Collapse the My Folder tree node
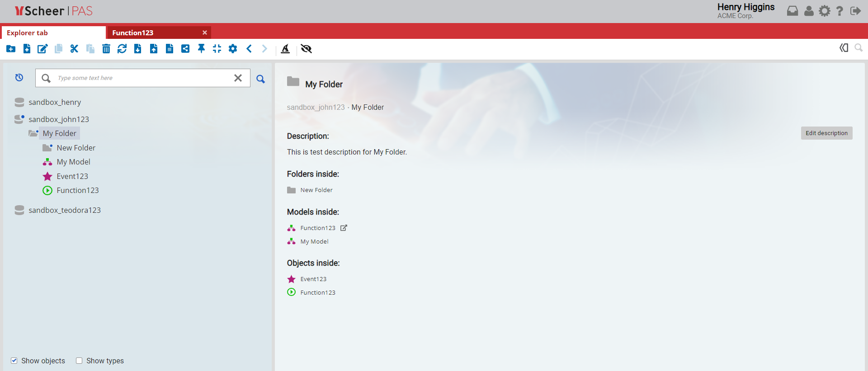868x371 pixels. pyautogui.click(x=33, y=133)
